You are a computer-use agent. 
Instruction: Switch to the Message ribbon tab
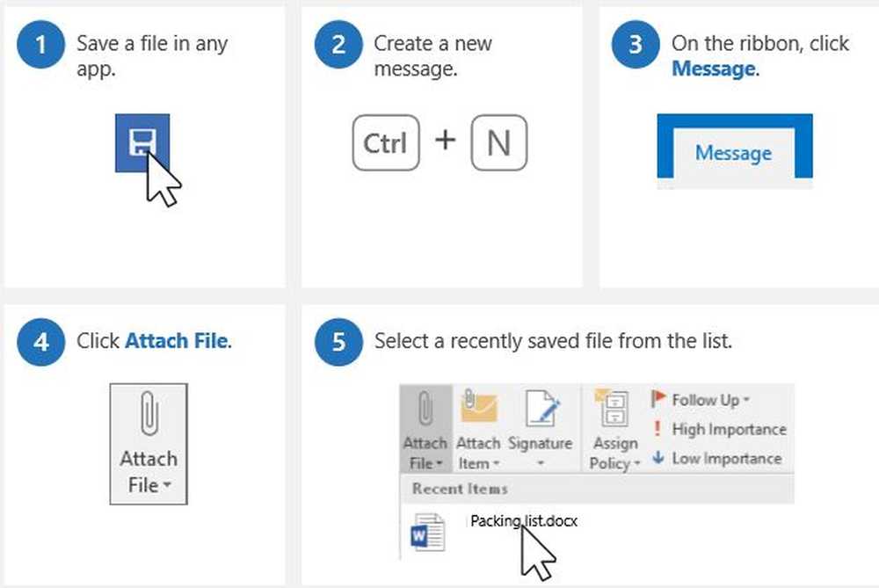coord(733,153)
